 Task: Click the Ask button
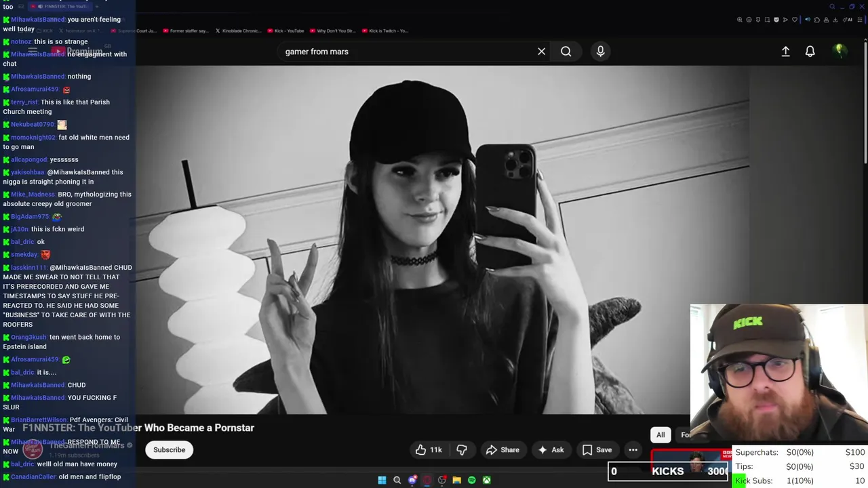click(x=551, y=450)
